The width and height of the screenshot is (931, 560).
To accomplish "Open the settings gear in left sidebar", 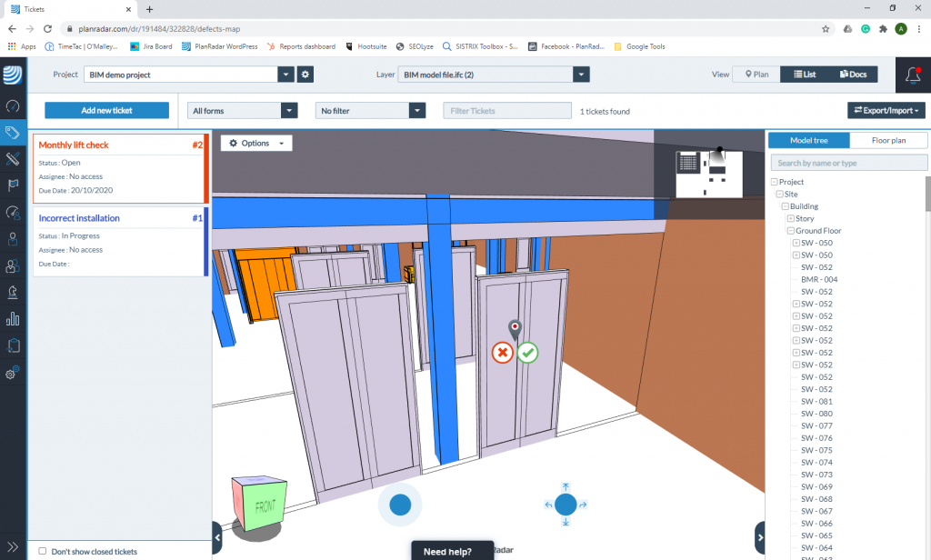I will 13,374.
